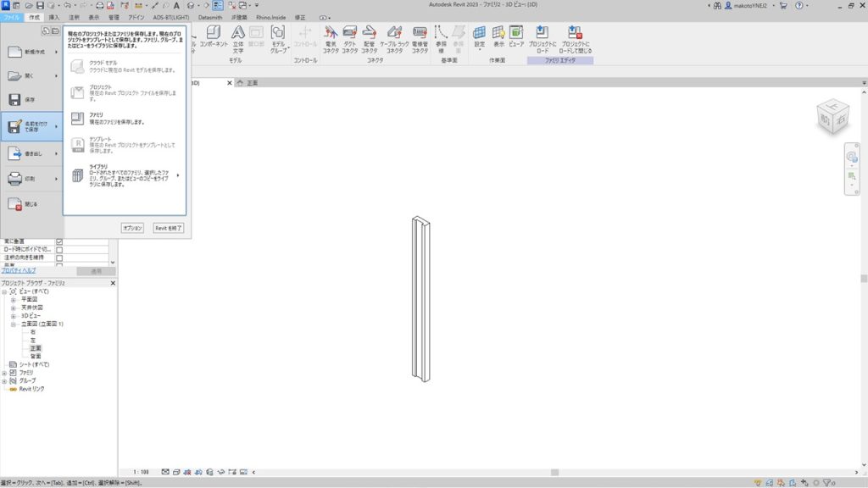The image size is (868, 488).
Task: Select the Revit リンク tree item
Action: point(31,389)
